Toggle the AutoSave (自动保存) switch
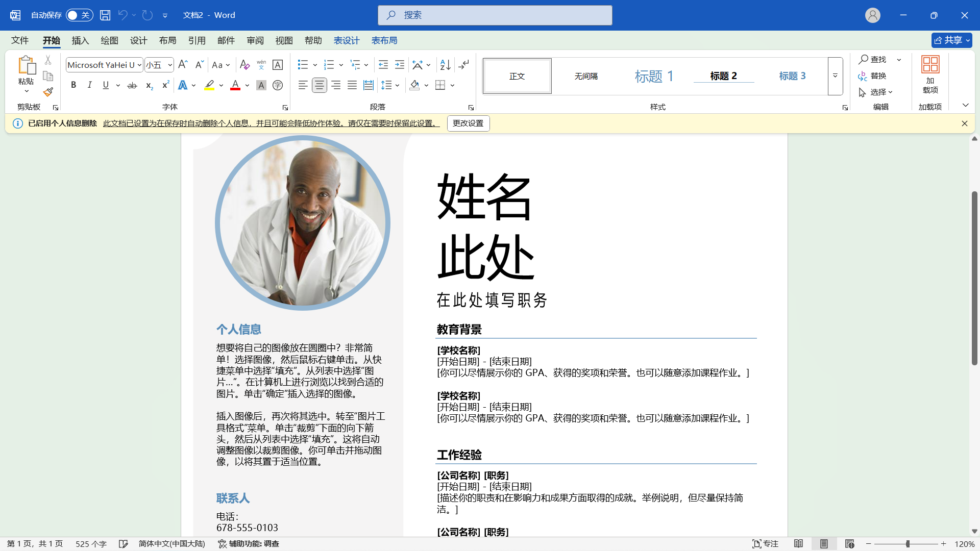 (80, 15)
